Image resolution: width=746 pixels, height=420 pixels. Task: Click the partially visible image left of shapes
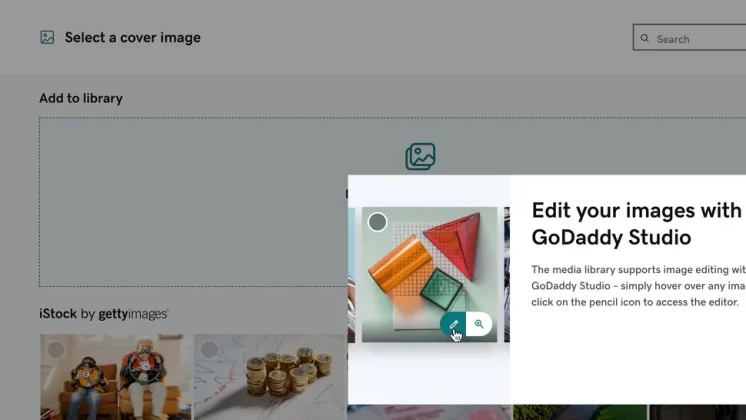click(351, 275)
